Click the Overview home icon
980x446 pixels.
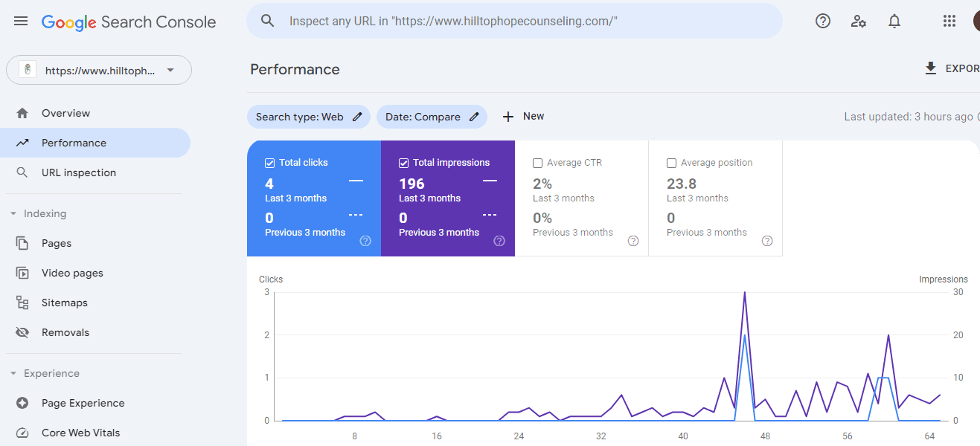[x=22, y=113]
